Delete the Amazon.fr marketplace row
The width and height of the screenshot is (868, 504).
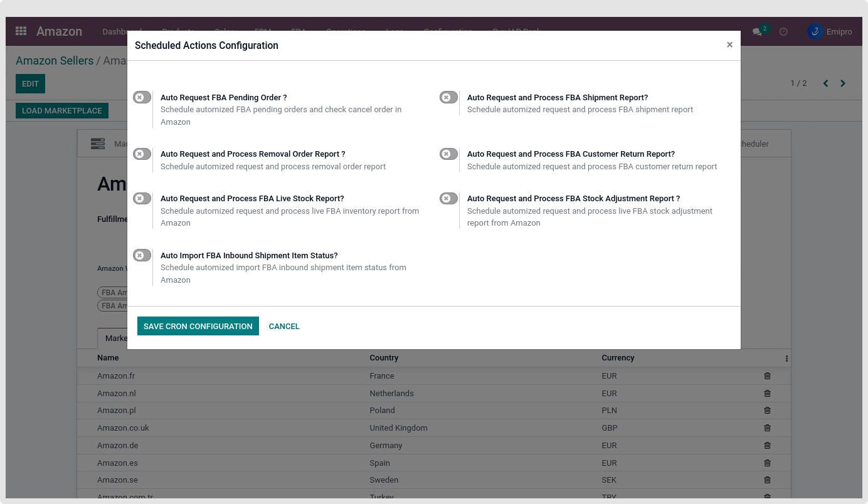(x=767, y=376)
